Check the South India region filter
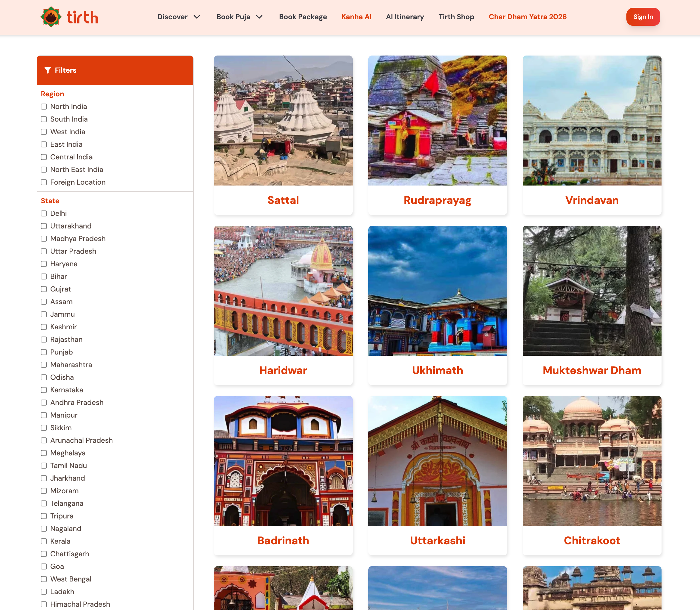Image resolution: width=700 pixels, height=610 pixels. (x=44, y=119)
